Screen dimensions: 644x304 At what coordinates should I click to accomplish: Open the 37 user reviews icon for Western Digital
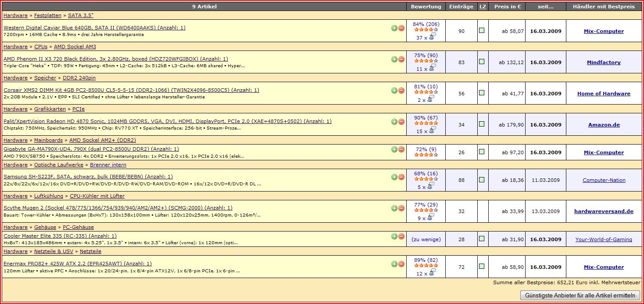(432, 37)
